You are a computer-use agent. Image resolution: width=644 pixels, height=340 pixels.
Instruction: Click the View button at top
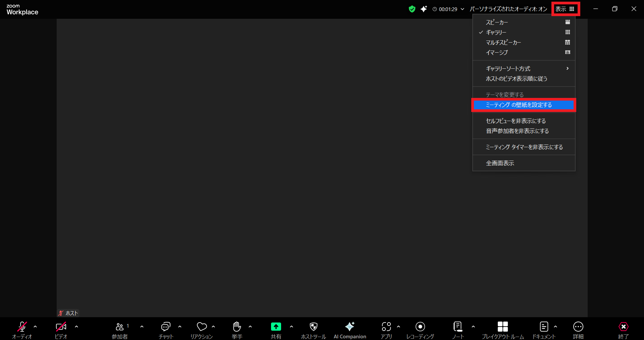click(x=565, y=9)
